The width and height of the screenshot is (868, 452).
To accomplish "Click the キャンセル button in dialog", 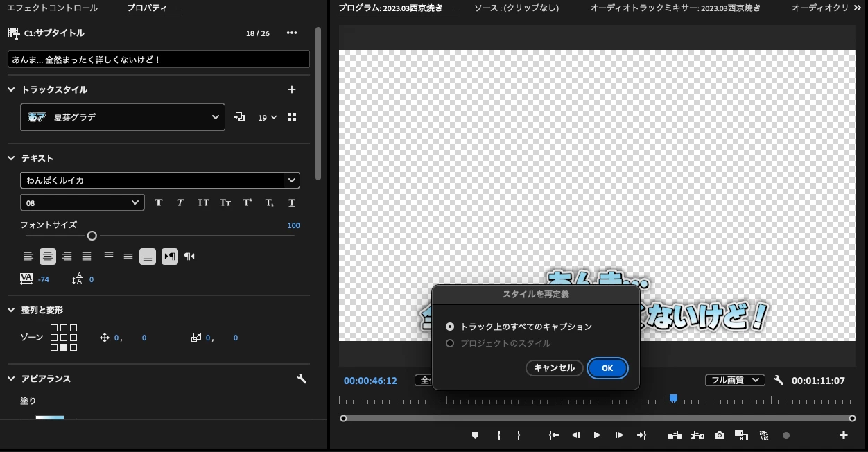I will coord(555,368).
